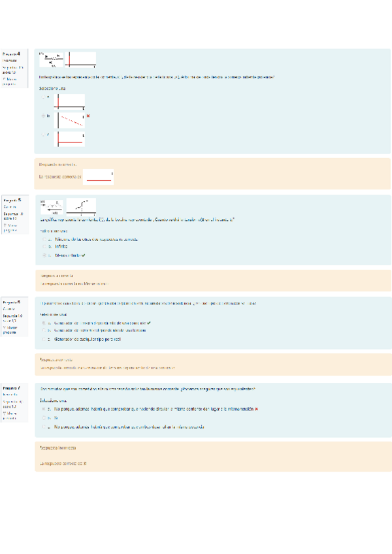The height and width of the screenshot is (554, 392).
Task: Click the flag icon for Pregunta 5
Action: pos(5,225)
